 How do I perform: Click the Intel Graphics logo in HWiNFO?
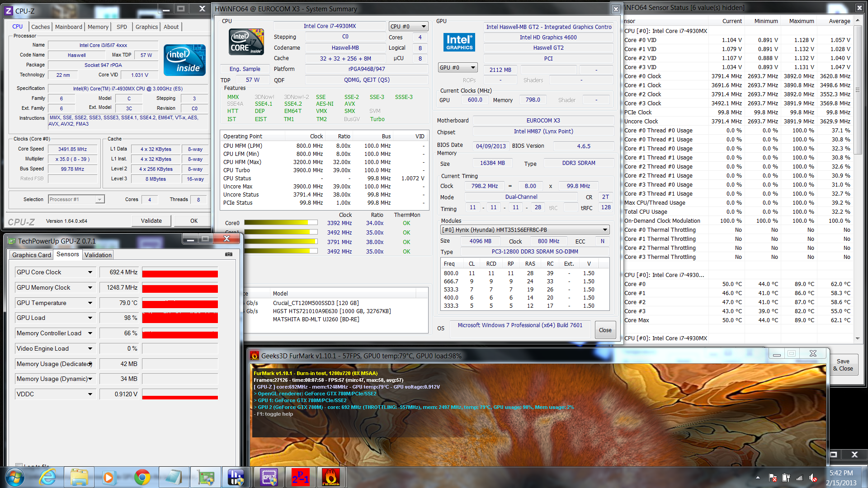[x=459, y=42]
